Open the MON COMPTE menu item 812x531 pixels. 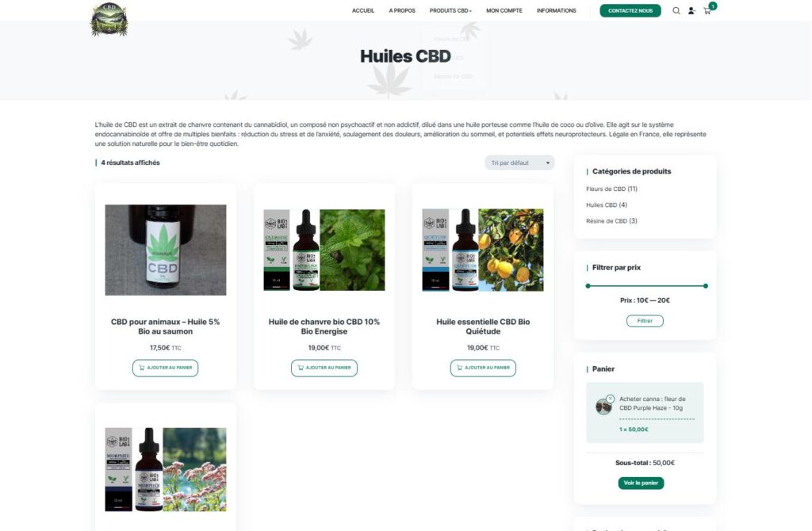504,11
